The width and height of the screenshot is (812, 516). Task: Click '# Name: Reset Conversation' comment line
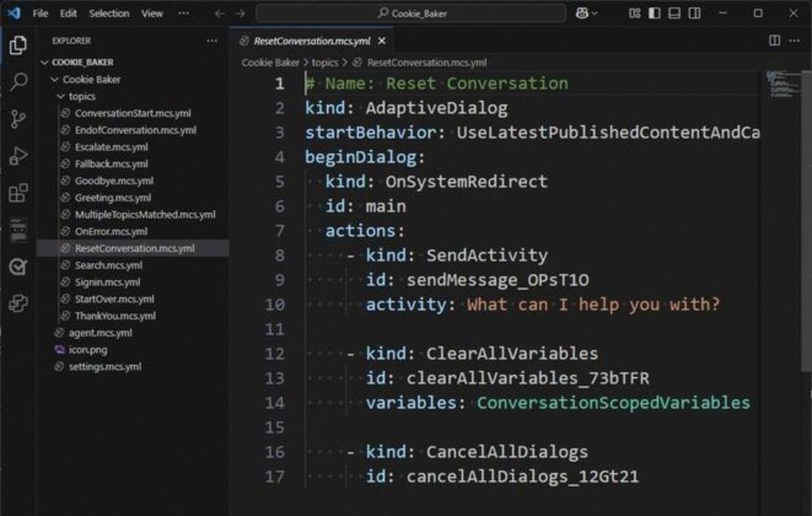pyautogui.click(x=437, y=84)
